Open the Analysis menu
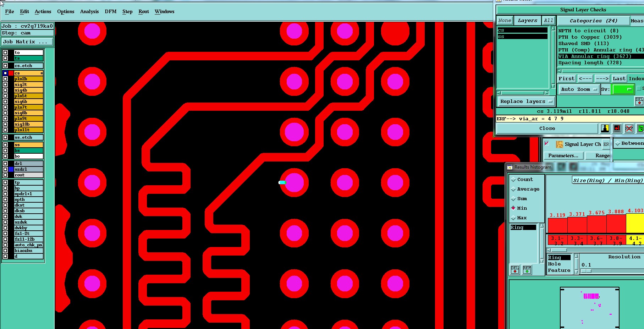This screenshot has height=329, width=644. coord(89,12)
